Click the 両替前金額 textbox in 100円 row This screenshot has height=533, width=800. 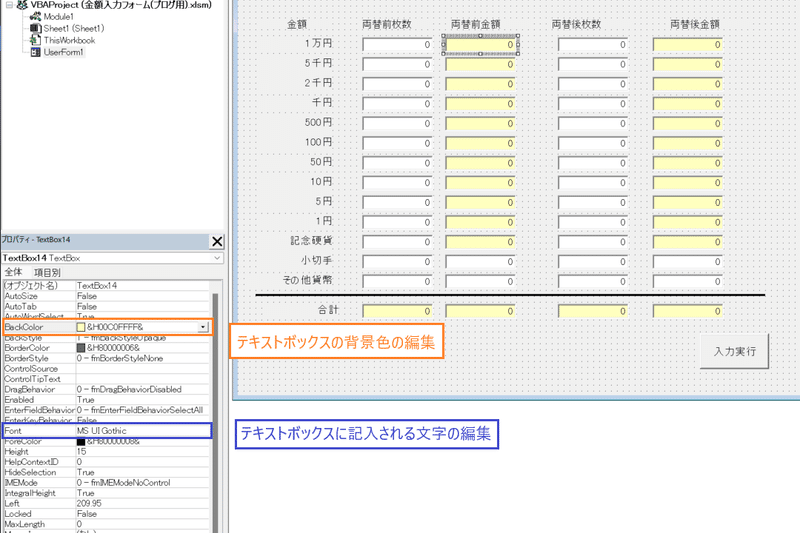tap(480, 143)
